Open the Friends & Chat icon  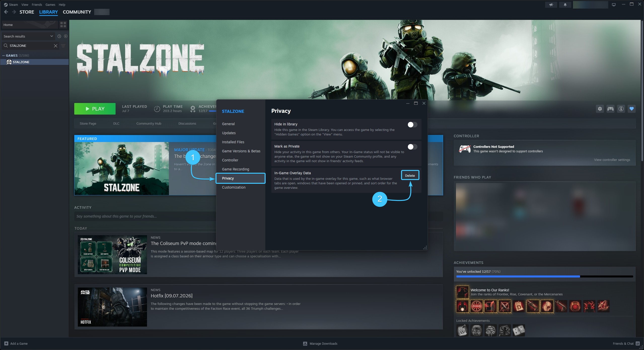pyautogui.click(x=638, y=343)
